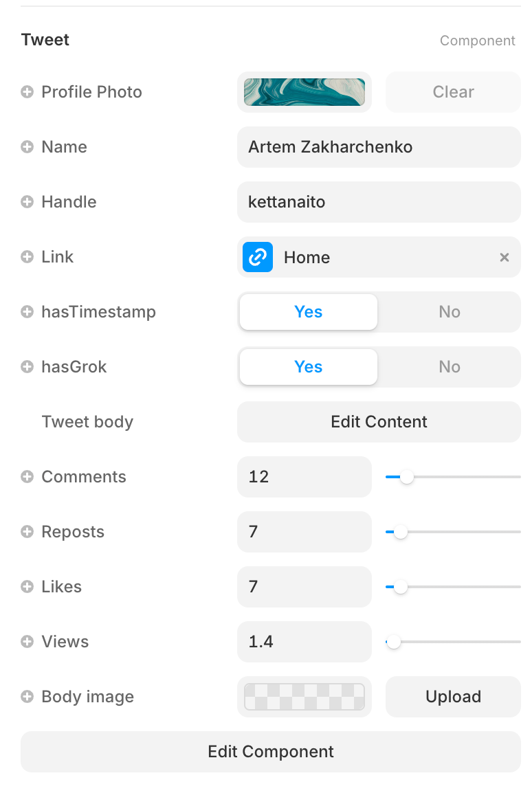Remove the Home link using the x icon

point(504,257)
